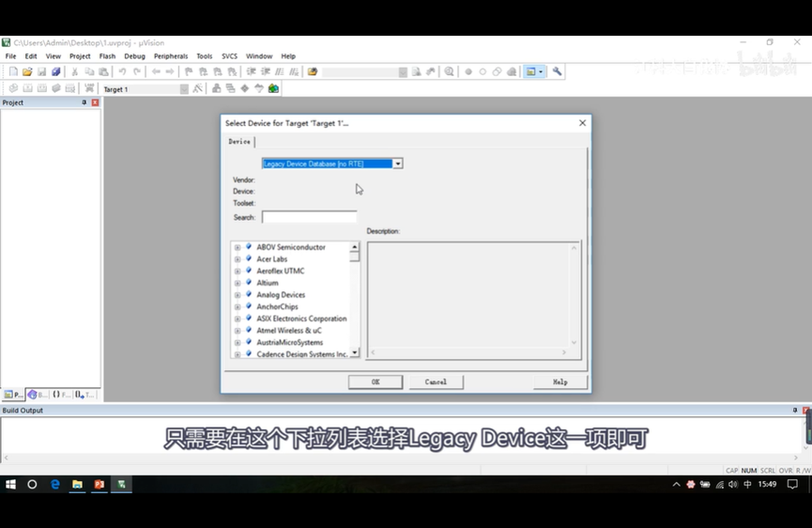Screen dimensions: 812x528
Task: Switch to the Functions (F...) bottom tab
Action: (x=61, y=395)
